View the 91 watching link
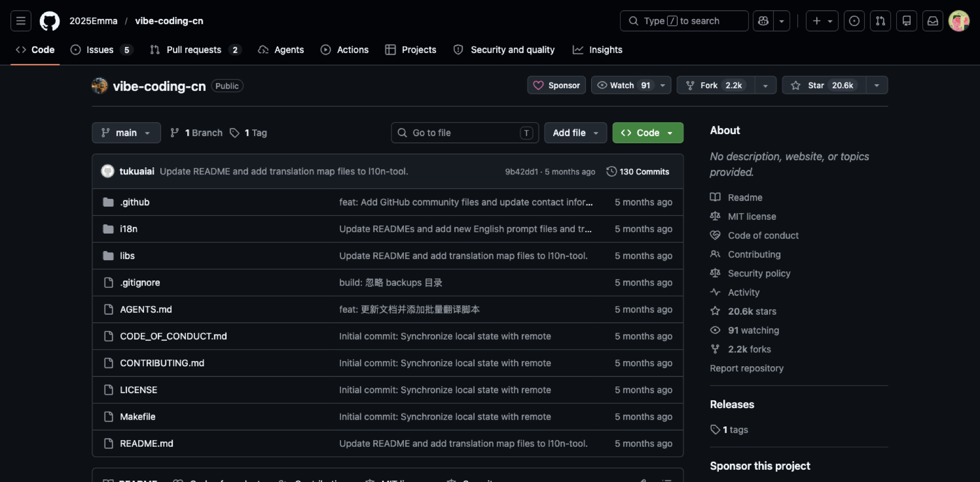The height and width of the screenshot is (482, 980). pyautogui.click(x=745, y=330)
